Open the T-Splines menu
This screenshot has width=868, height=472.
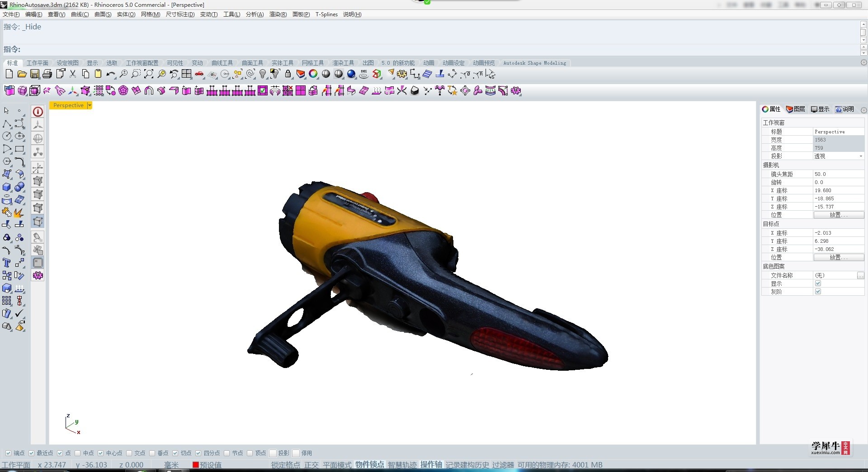tap(326, 14)
